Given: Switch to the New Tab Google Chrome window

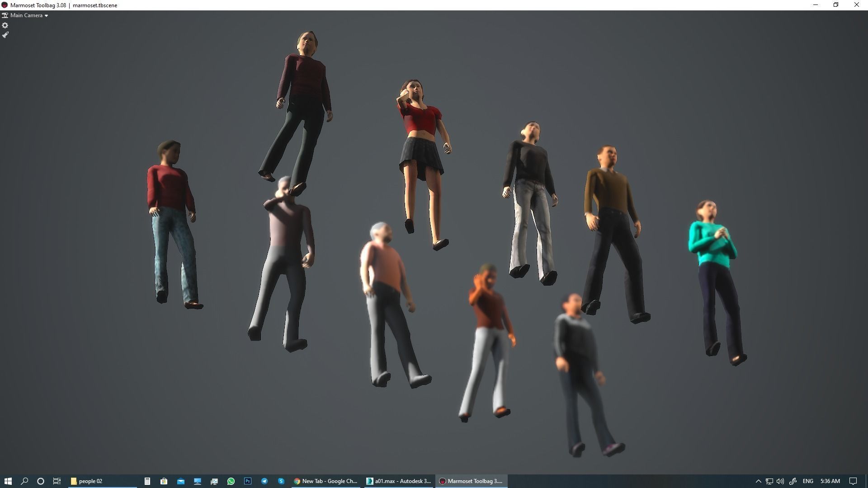Looking at the screenshot, I should point(326,481).
